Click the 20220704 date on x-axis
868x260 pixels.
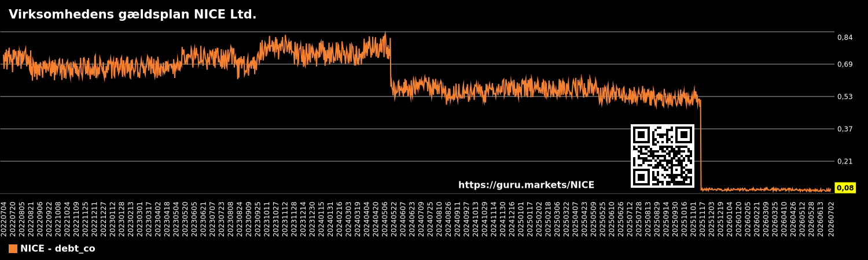click(3, 218)
